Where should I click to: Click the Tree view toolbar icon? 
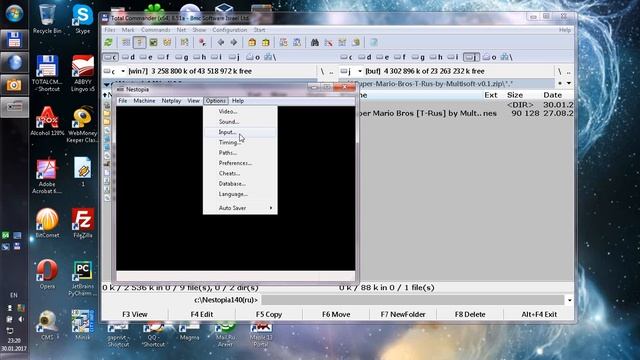[x=167, y=42]
